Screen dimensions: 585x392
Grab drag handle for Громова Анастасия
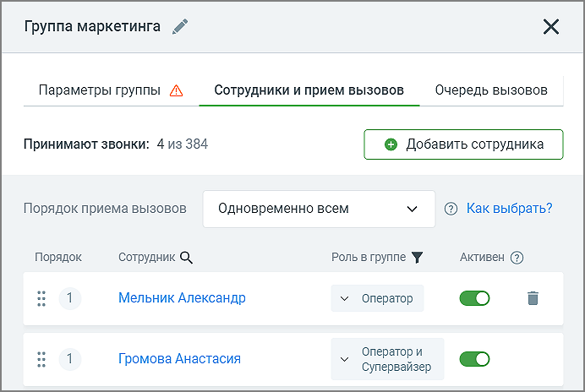click(x=41, y=359)
